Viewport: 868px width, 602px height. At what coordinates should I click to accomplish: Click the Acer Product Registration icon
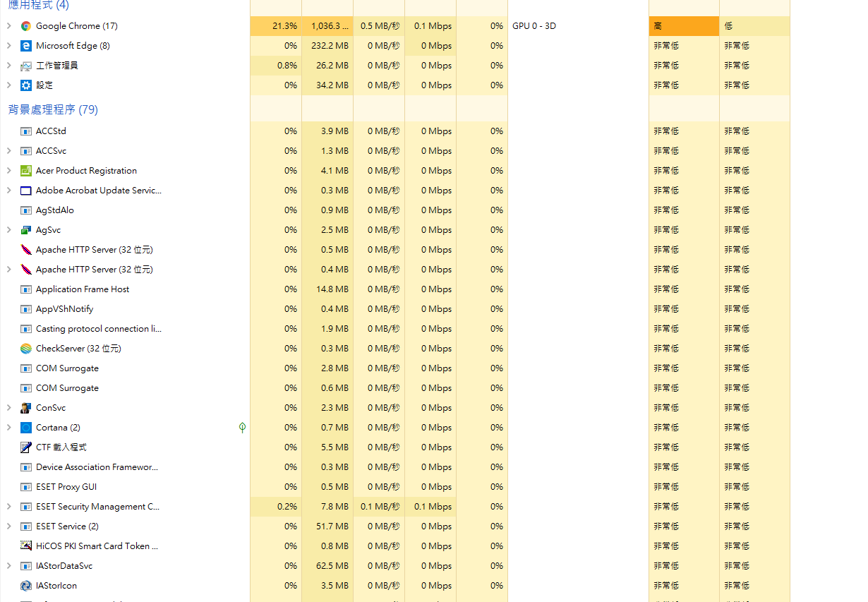coord(26,171)
